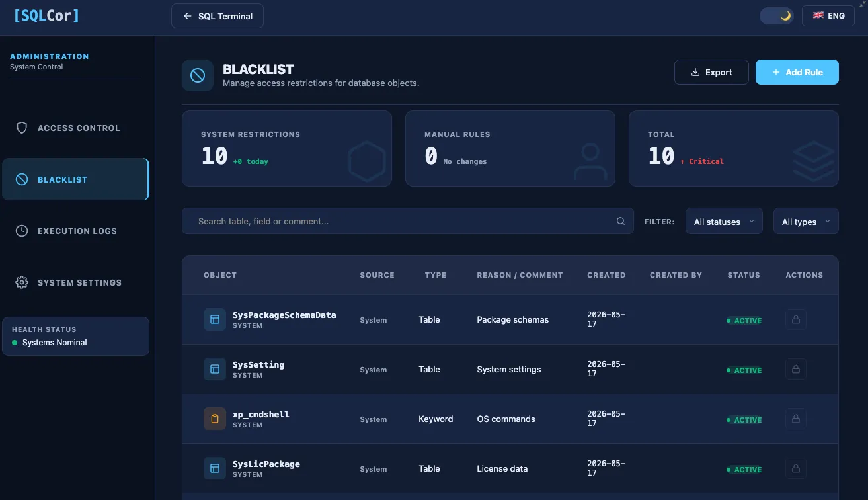This screenshot has width=868, height=500.
Task: Click the layers icon in Total card
Action: coord(813,162)
